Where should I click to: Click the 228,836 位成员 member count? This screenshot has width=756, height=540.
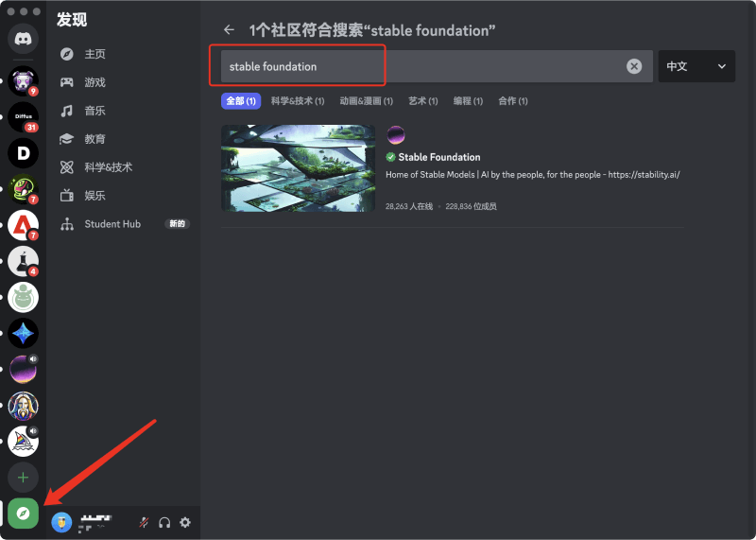[x=471, y=206]
